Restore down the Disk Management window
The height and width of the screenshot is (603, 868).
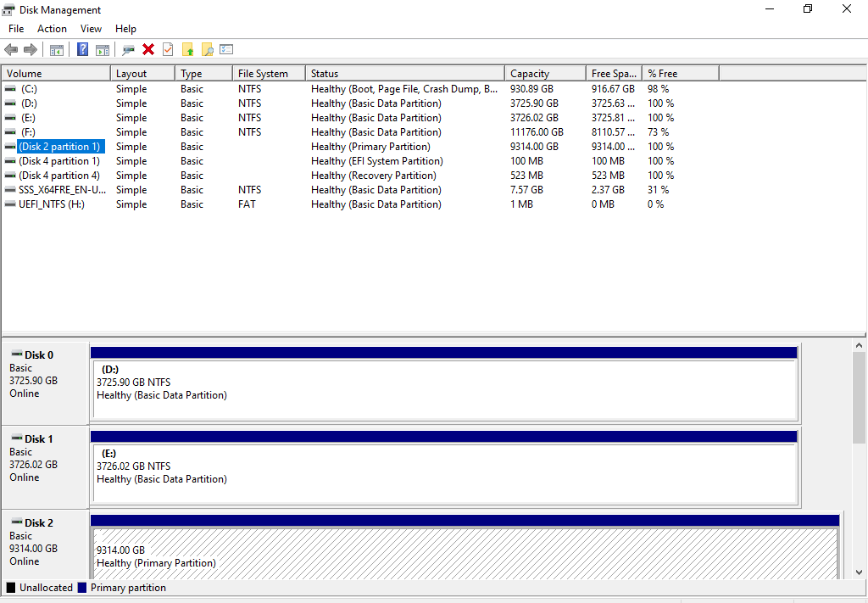pos(808,8)
